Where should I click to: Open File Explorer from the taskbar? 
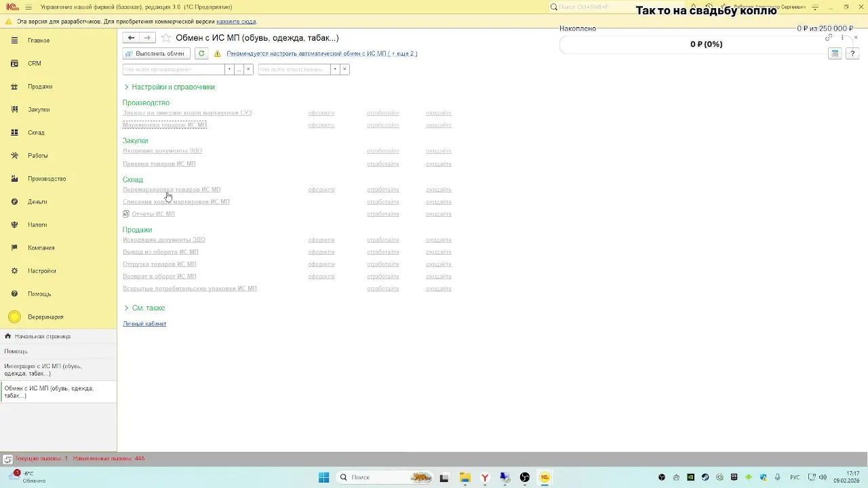465,477
